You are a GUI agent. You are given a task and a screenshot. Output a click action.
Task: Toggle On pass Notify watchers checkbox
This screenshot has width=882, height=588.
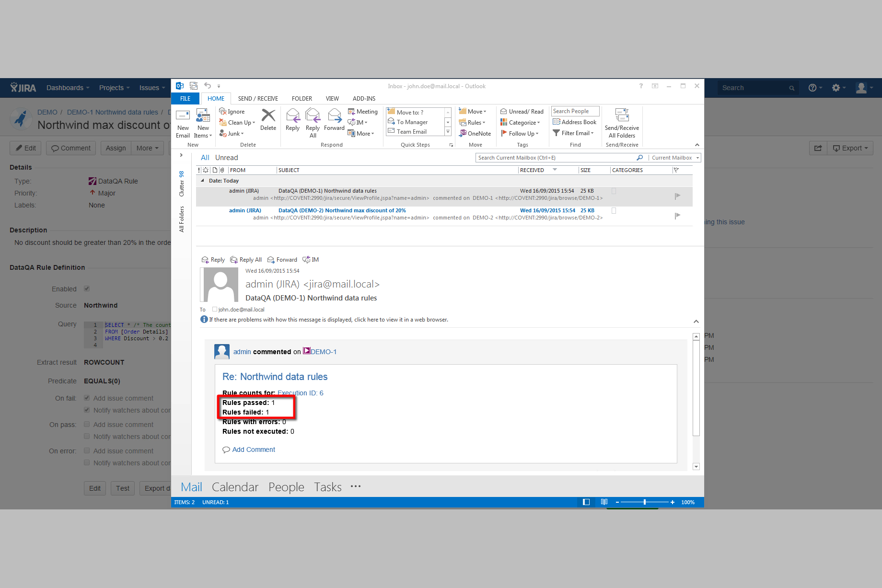pos(87,436)
